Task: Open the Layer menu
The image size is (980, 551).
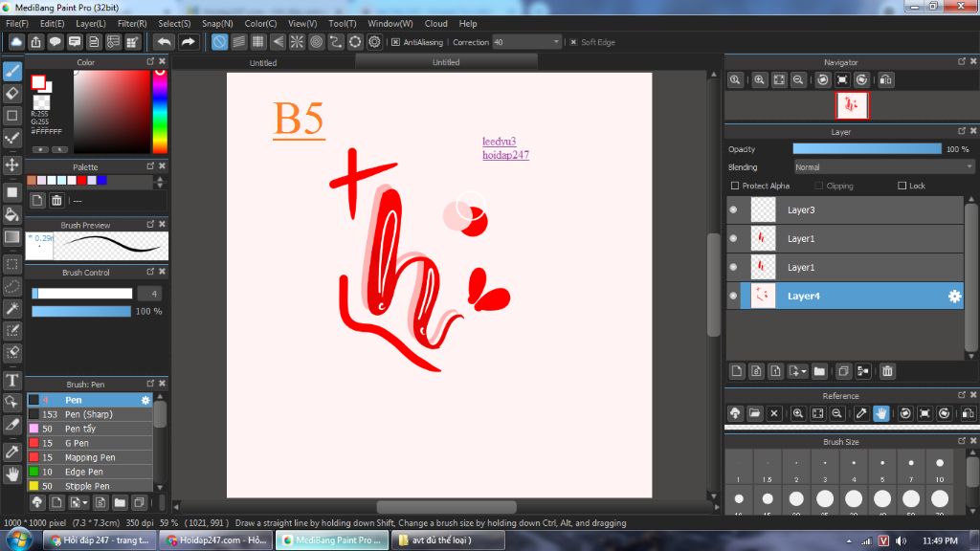Action: pyautogui.click(x=91, y=24)
